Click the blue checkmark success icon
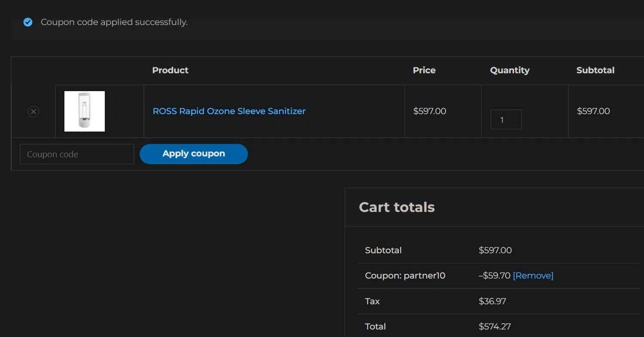The width and height of the screenshot is (644, 337). coord(28,22)
